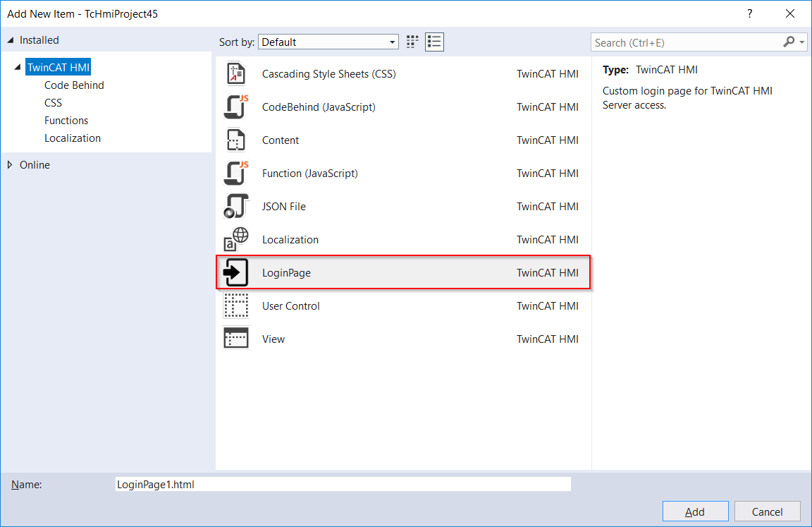The height and width of the screenshot is (527, 812).
Task: Click the CodeBehind JavaScript icon
Action: [x=236, y=107]
